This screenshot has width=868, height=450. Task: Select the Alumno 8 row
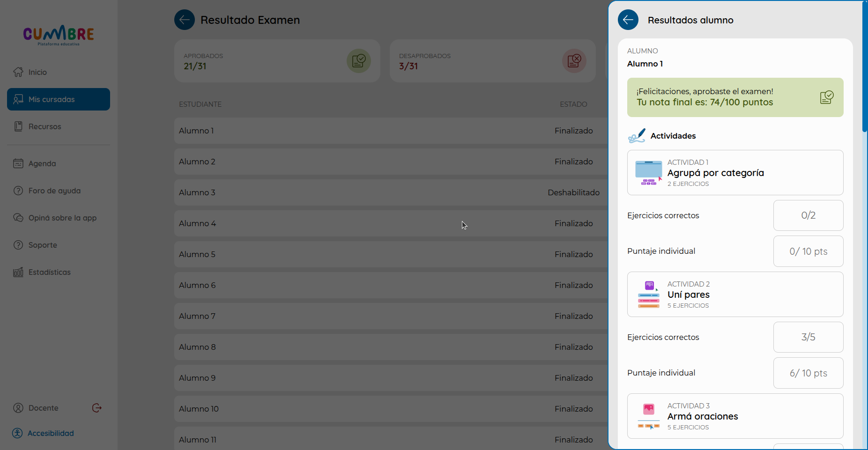click(x=391, y=347)
